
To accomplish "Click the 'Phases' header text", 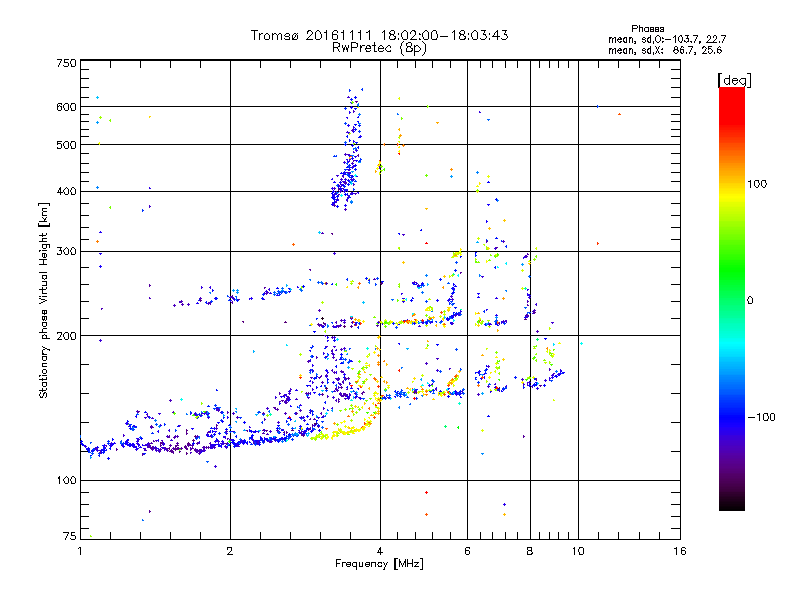I will [647, 29].
